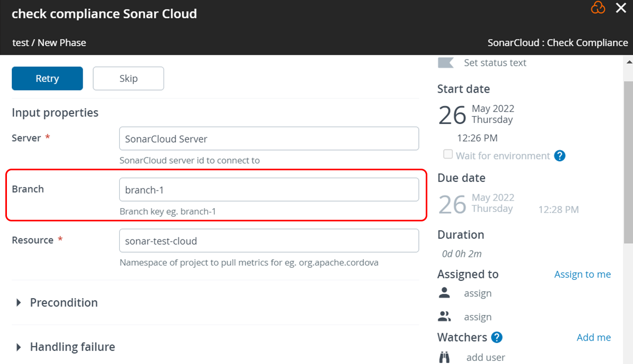Click the vertical scrollbar thumb
The width and height of the screenshot is (633, 364).
(628, 162)
